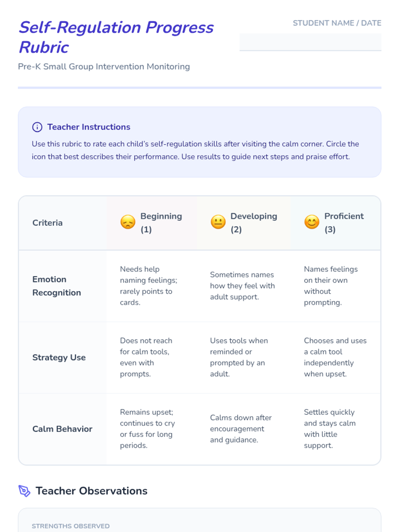The height and width of the screenshot is (532, 399).
Task: Select the Self-Regulation Progress Rubric title
Action: 116,37
